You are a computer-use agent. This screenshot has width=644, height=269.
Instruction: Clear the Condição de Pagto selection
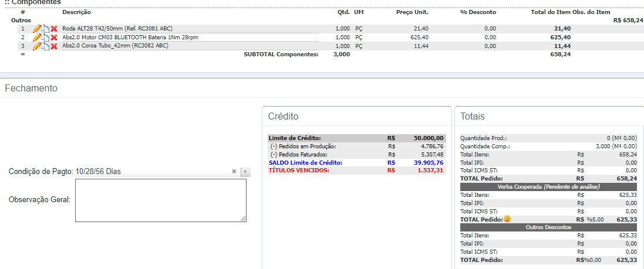234,171
